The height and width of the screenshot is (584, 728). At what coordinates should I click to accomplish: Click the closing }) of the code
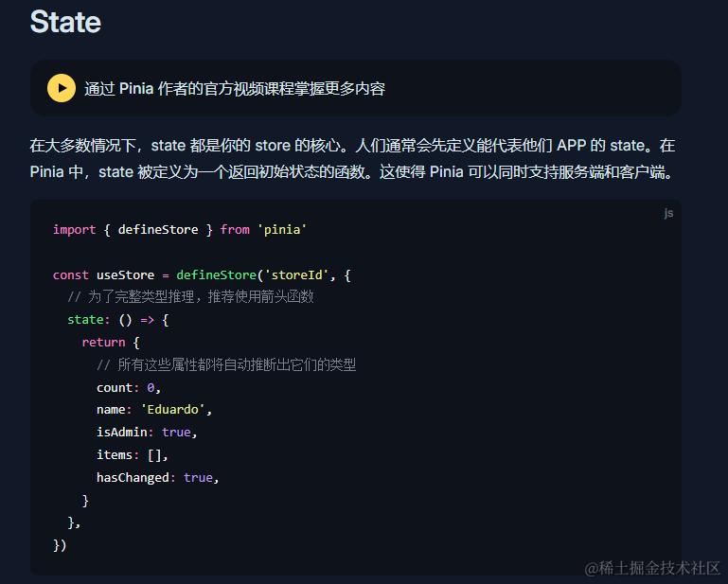click(x=61, y=545)
